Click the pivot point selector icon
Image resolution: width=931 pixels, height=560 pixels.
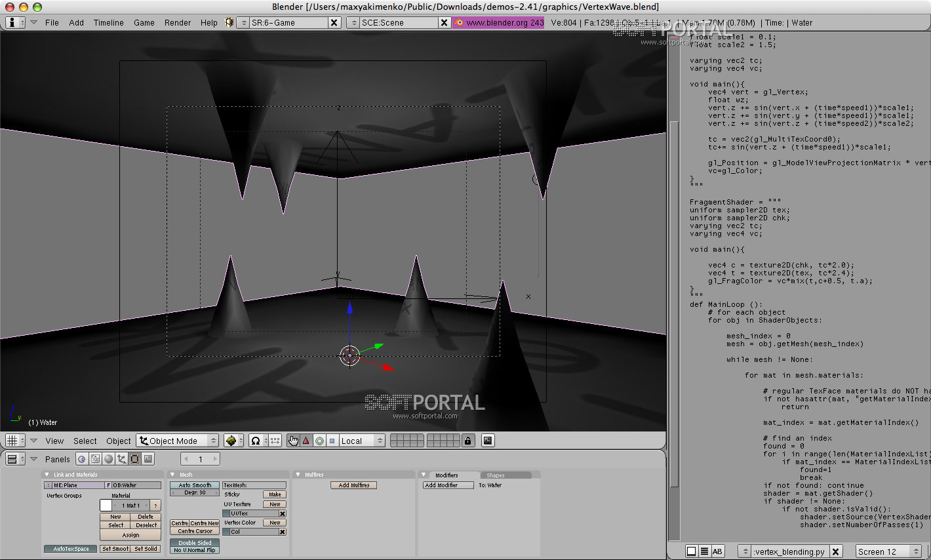pyautogui.click(x=258, y=441)
